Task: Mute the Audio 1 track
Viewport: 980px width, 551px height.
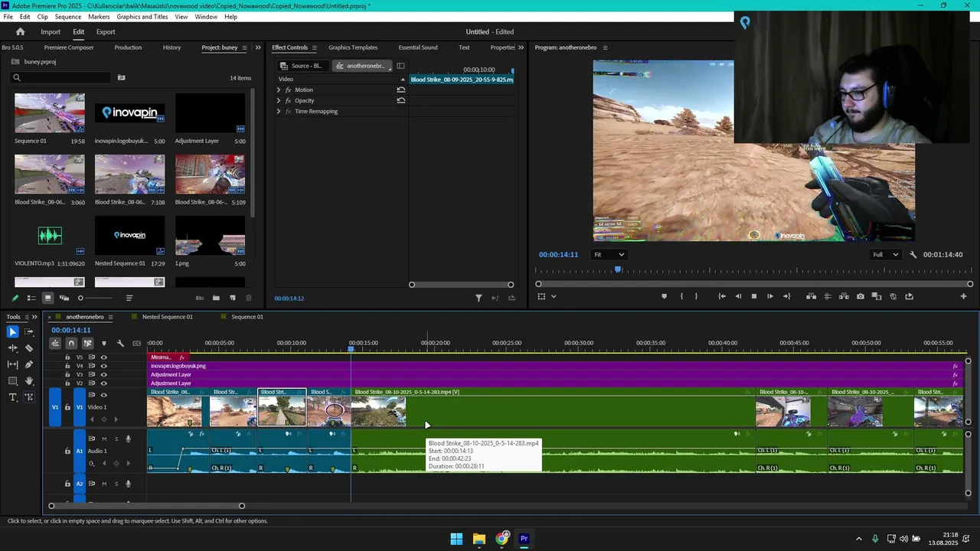Action: [104, 439]
